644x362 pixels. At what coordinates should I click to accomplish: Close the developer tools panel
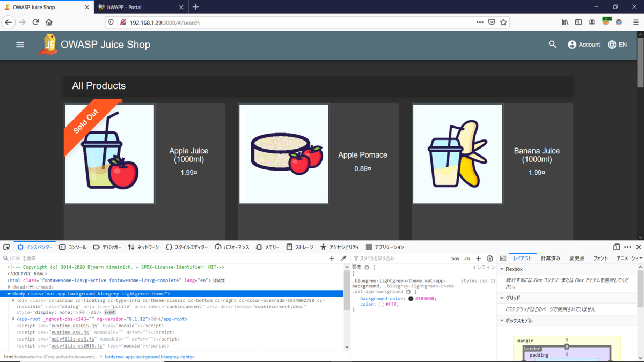click(639, 247)
